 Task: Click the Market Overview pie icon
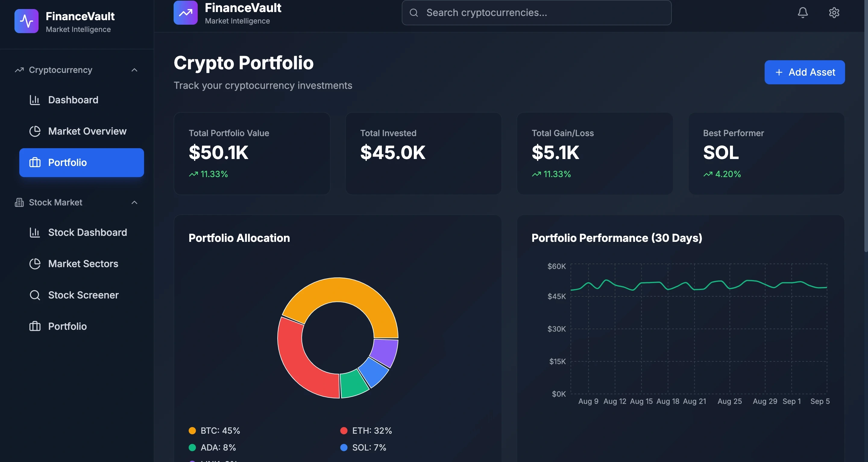pos(35,131)
